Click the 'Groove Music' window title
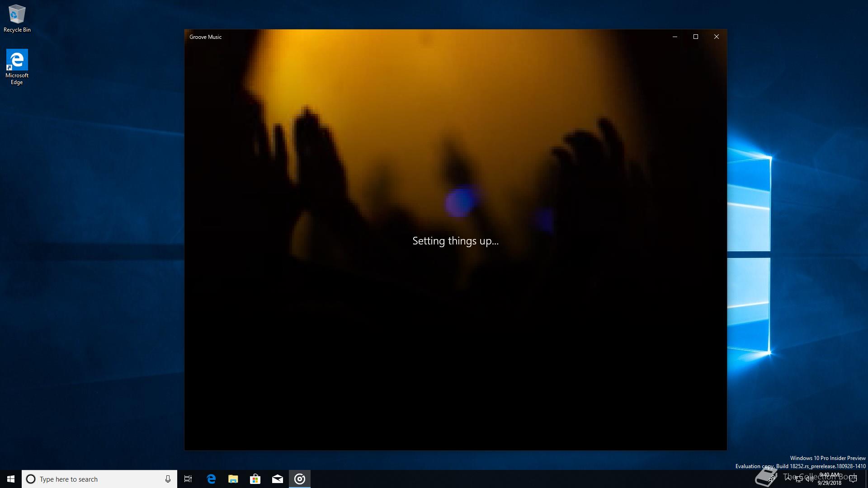 point(206,37)
